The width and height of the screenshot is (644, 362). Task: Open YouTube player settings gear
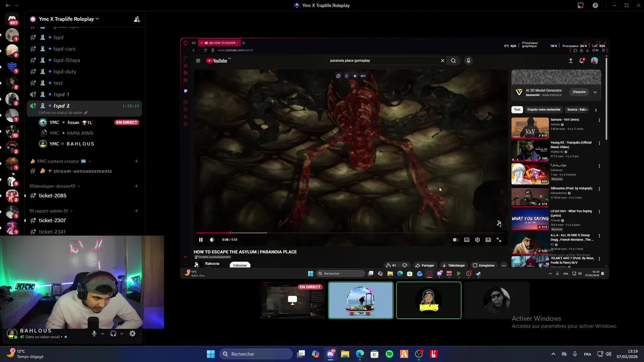click(x=477, y=240)
